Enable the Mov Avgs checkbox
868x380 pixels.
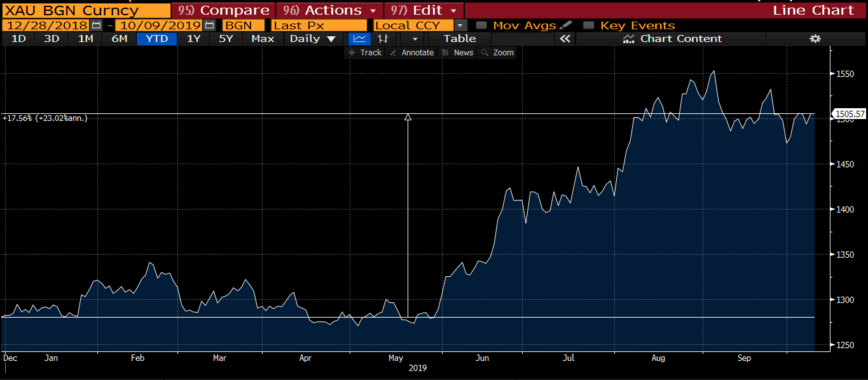481,25
